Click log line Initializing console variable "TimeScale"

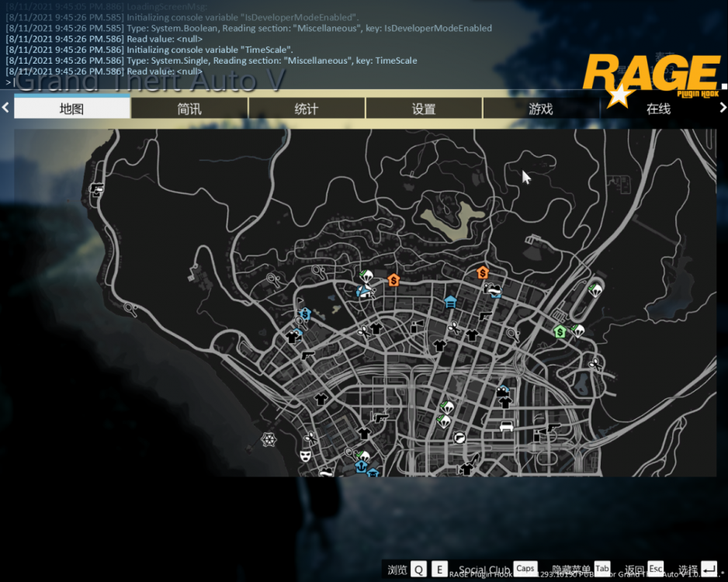click(x=149, y=50)
